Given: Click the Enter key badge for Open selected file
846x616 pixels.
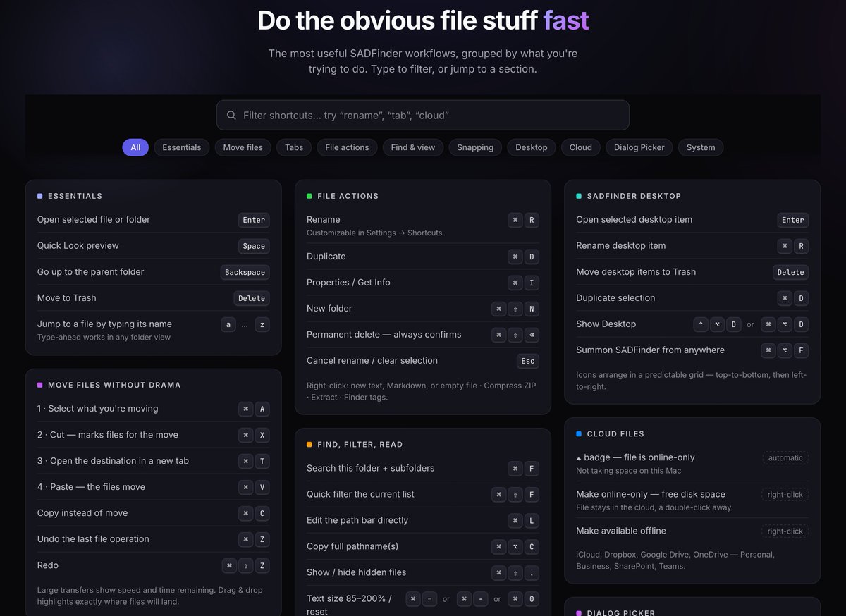Looking at the screenshot, I should [254, 220].
